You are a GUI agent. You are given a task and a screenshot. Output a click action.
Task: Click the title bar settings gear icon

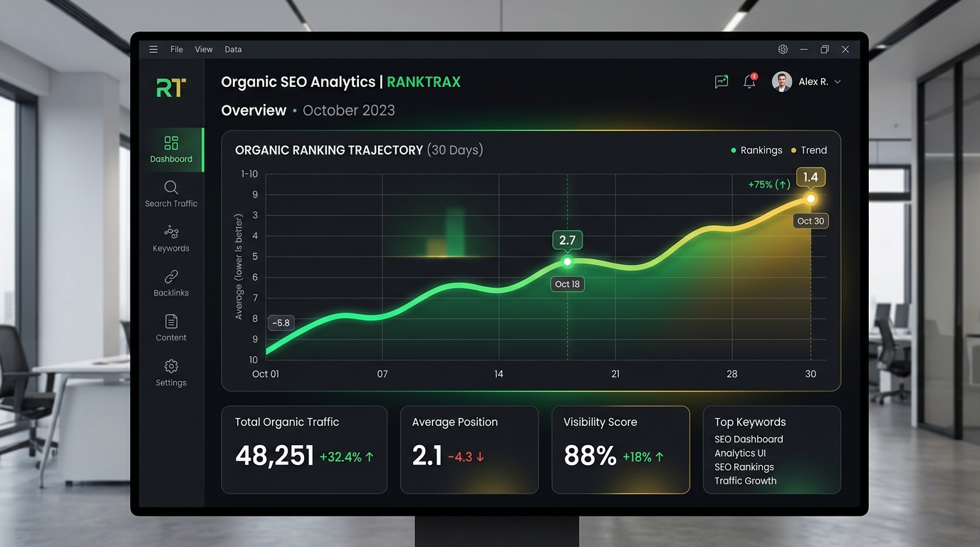[783, 50]
